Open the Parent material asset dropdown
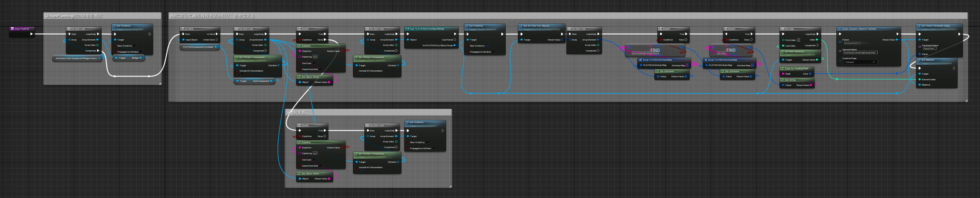 pyautogui.click(x=852, y=43)
